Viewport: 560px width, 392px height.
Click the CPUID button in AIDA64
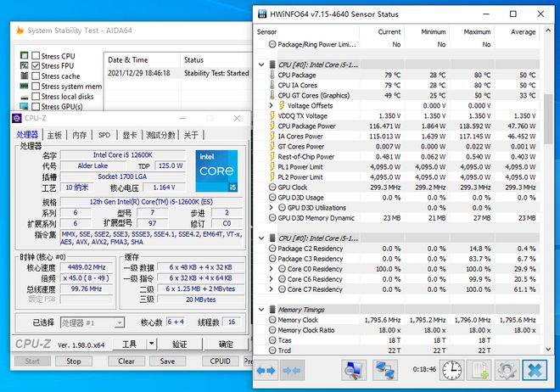point(221,361)
